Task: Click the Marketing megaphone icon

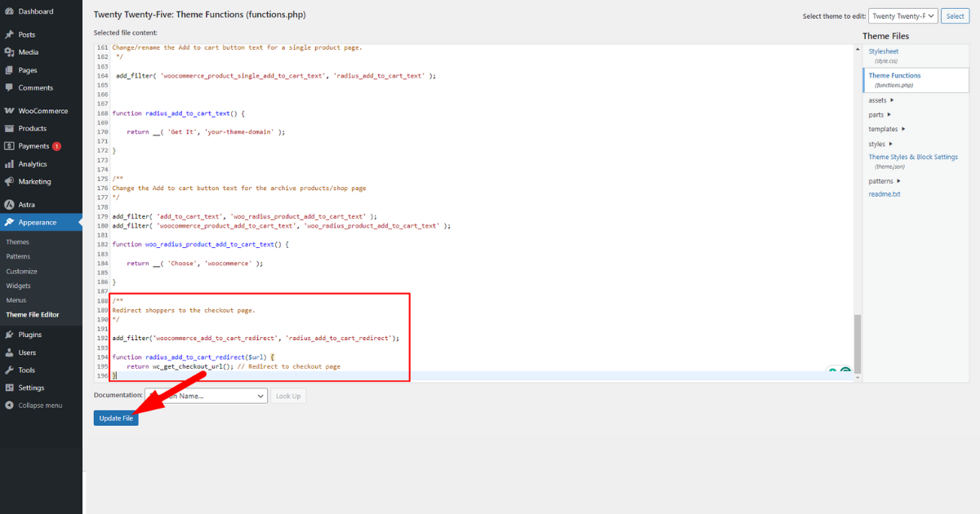Action: [x=9, y=182]
